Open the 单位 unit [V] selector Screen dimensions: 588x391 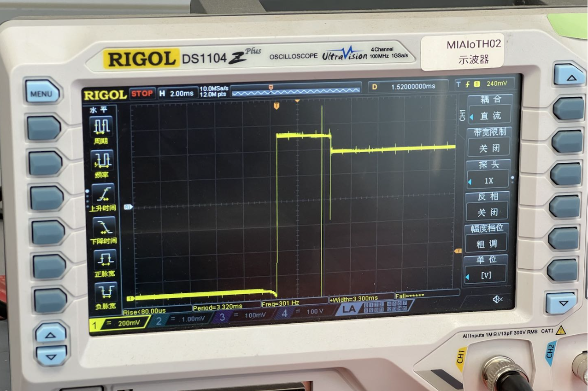487,275
